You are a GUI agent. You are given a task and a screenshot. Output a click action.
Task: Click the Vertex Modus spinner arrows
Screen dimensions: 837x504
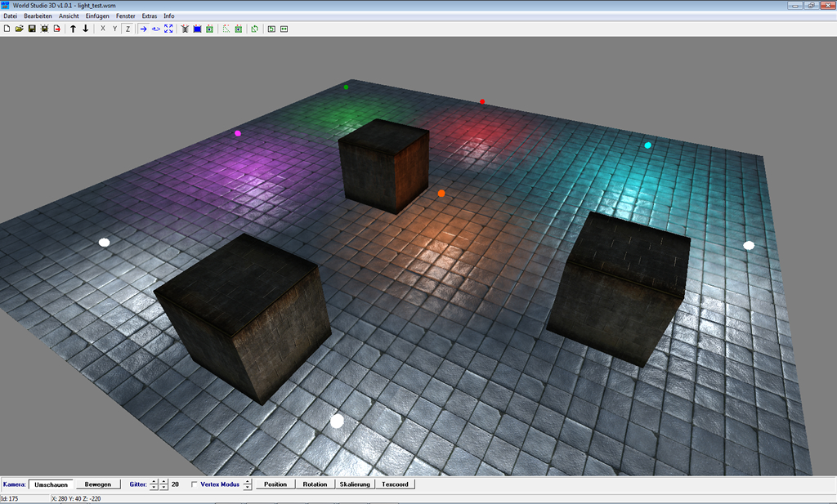click(x=248, y=484)
